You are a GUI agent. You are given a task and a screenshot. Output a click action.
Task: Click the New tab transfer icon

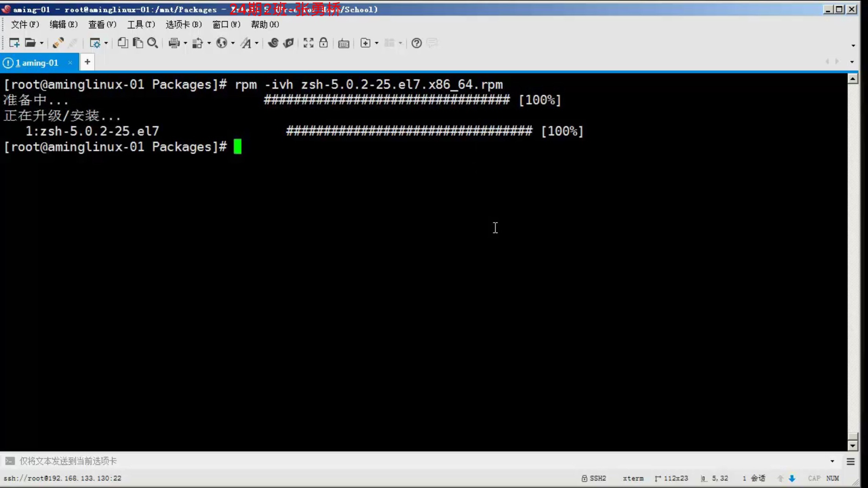(x=366, y=43)
